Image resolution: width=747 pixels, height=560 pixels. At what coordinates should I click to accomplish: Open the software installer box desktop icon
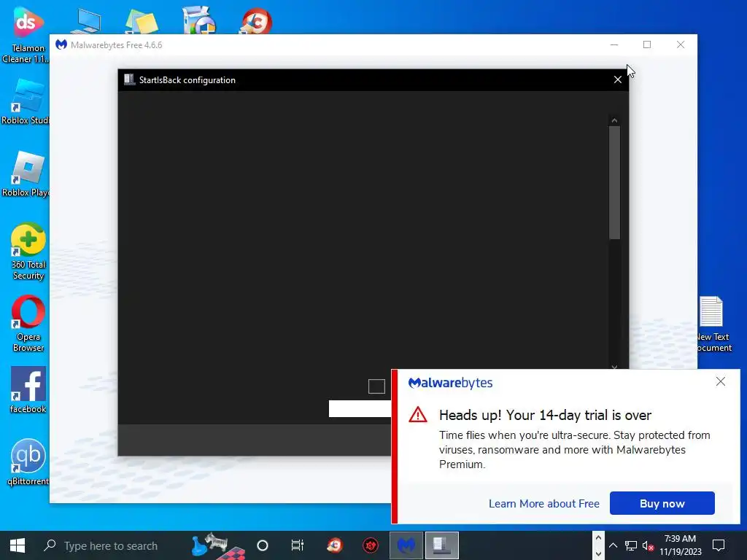coord(199,20)
